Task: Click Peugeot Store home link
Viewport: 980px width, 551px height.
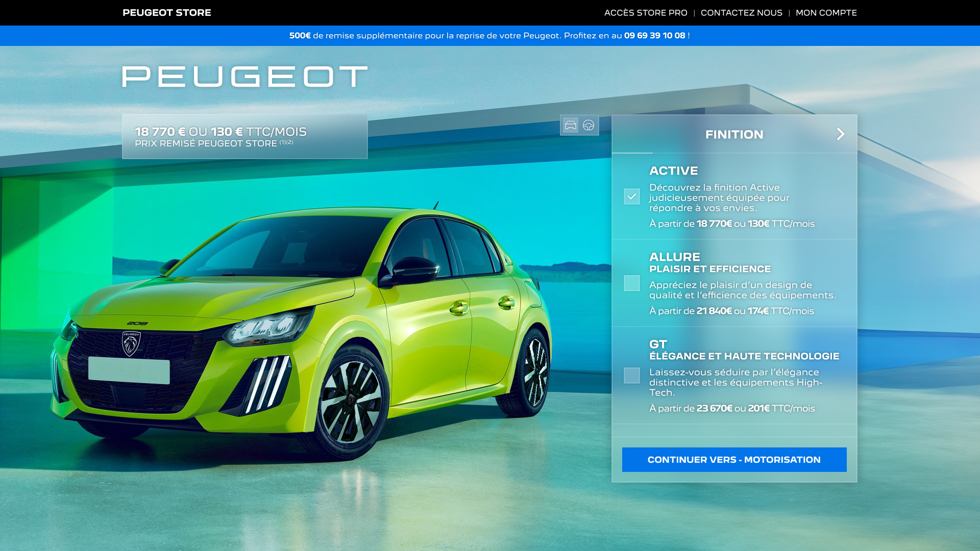Action: (x=167, y=13)
